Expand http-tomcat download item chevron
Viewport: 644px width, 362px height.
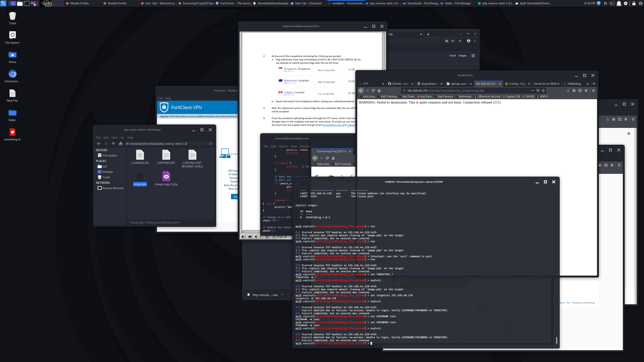[282, 295]
